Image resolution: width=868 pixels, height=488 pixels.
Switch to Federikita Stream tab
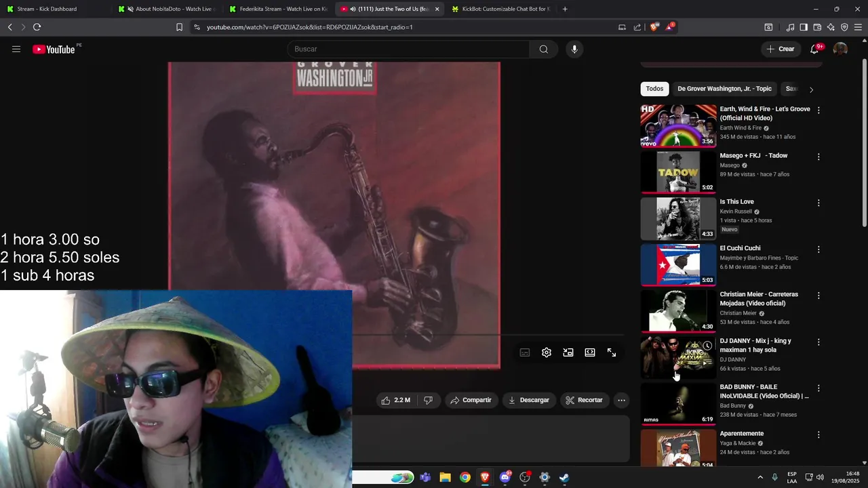click(278, 9)
